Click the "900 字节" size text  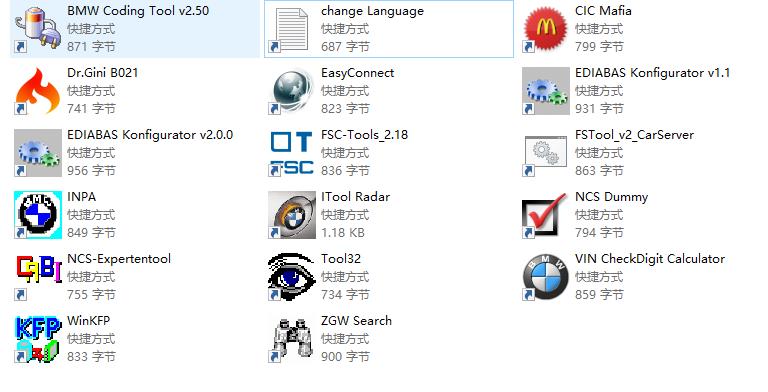345,356
